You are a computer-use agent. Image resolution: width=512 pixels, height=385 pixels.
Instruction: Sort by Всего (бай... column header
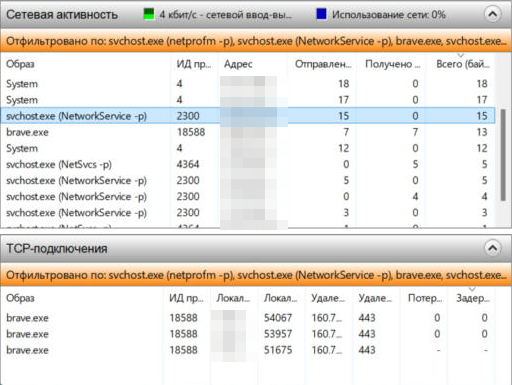tap(463, 64)
